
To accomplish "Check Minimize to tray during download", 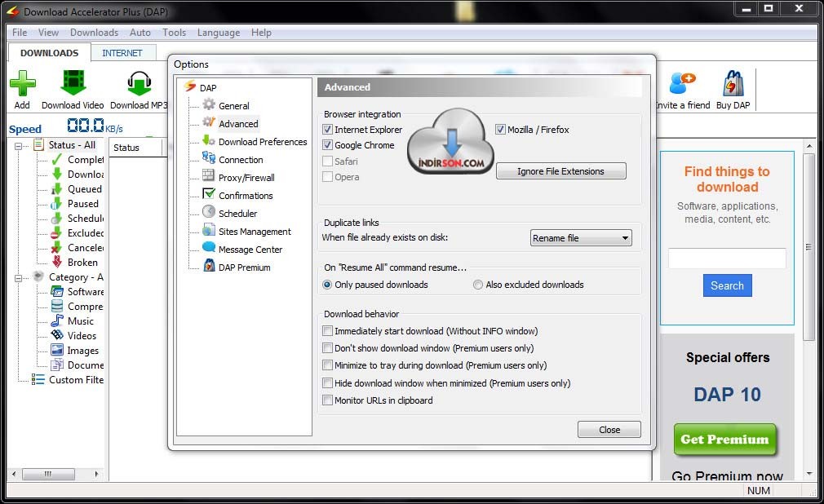I will [327, 365].
